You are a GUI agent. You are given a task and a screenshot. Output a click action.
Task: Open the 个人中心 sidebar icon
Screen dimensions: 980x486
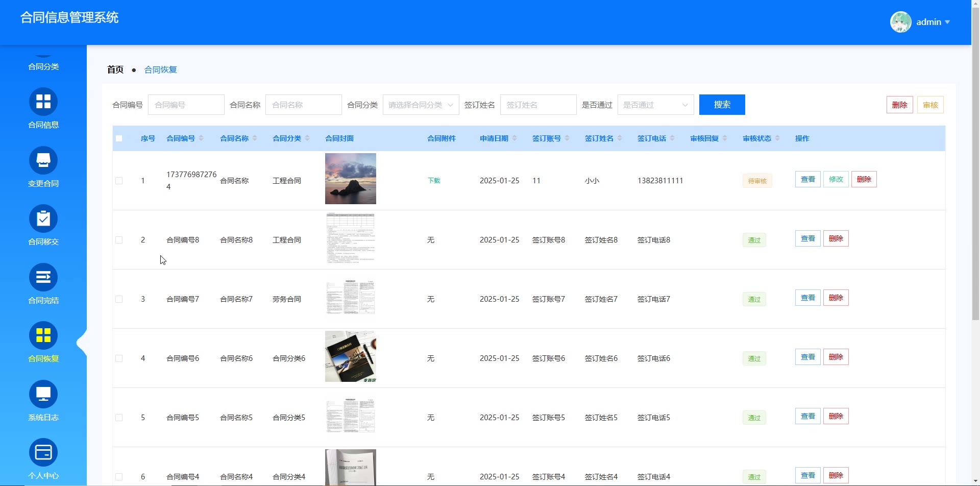43,452
